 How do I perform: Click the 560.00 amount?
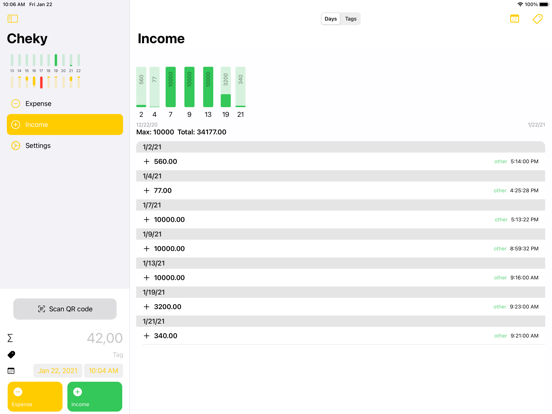(165, 162)
